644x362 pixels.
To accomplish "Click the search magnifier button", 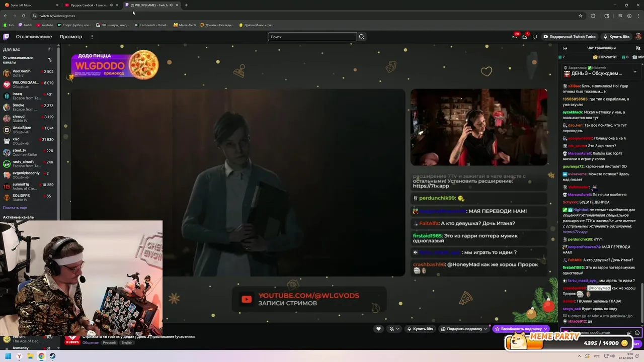I will coord(361,37).
